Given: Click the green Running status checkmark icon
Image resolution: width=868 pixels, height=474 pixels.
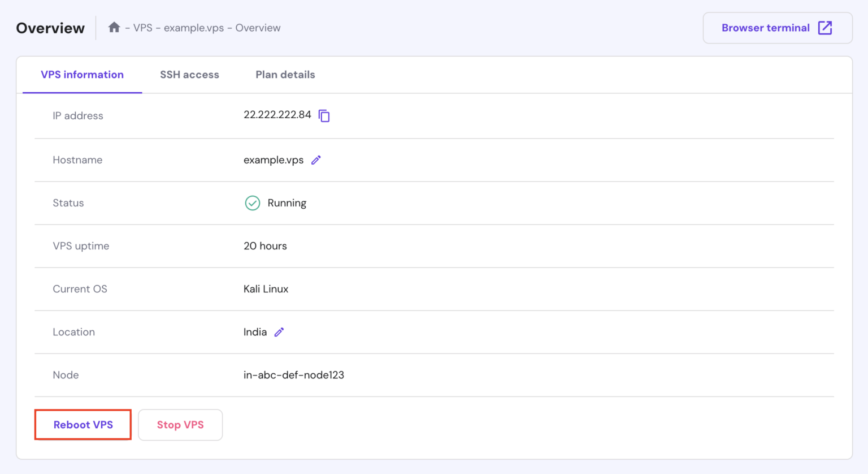Looking at the screenshot, I should (x=252, y=203).
